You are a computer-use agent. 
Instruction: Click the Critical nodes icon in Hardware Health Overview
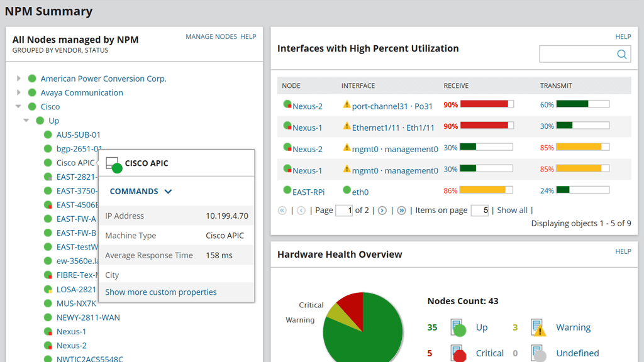coord(457,353)
